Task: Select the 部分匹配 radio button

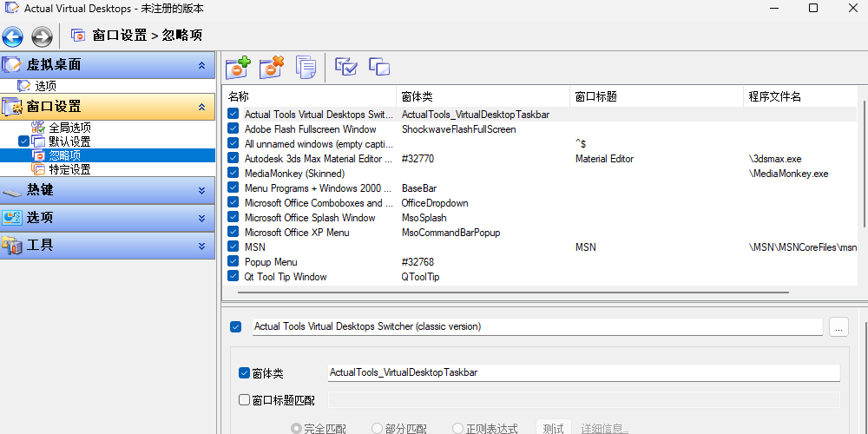Action: (x=377, y=429)
